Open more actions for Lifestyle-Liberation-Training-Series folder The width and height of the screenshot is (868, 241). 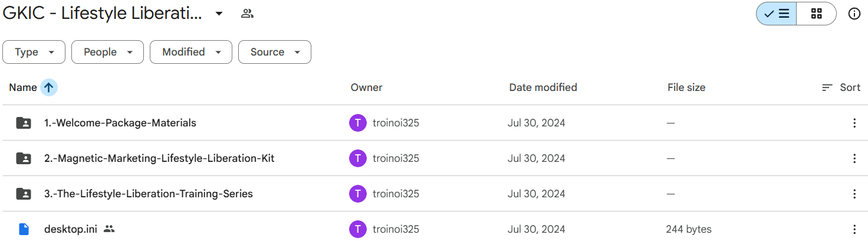[854, 194]
